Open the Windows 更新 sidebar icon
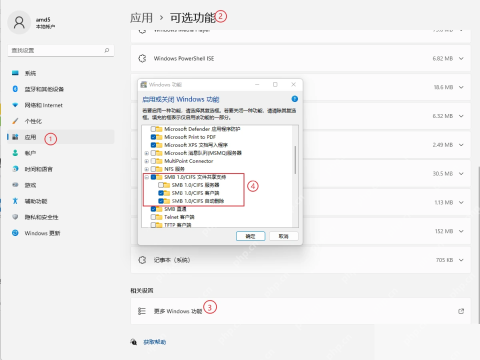The width and height of the screenshot is (480, 360). [x=15, y=233]
